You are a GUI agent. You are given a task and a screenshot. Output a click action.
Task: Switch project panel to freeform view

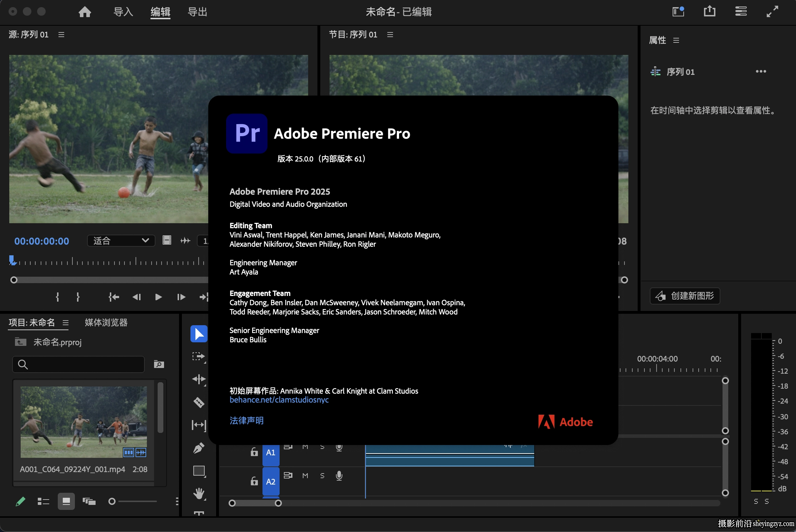click(x=89, y=502)
